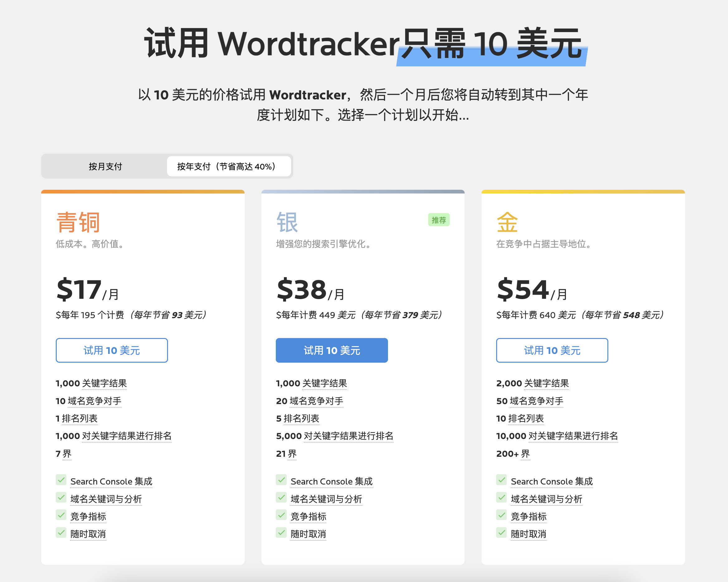
Task: Click the 金 plan title
Action: coord(507,222)
